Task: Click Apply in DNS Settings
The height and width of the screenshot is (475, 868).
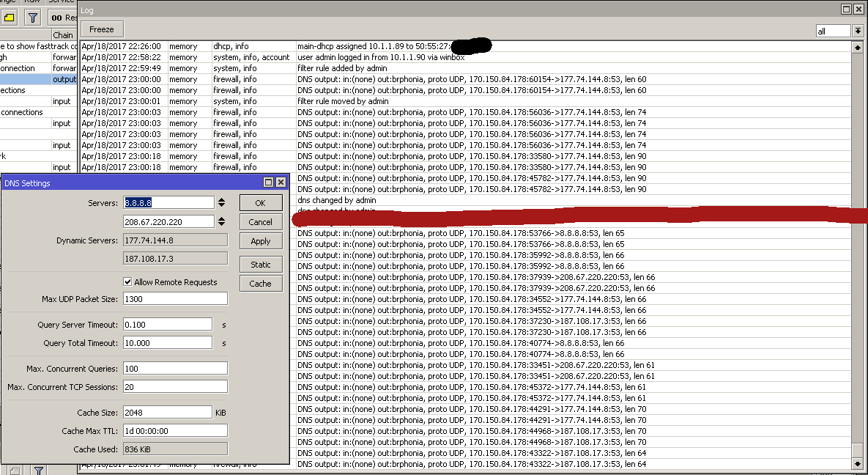Action: [261, 241]
